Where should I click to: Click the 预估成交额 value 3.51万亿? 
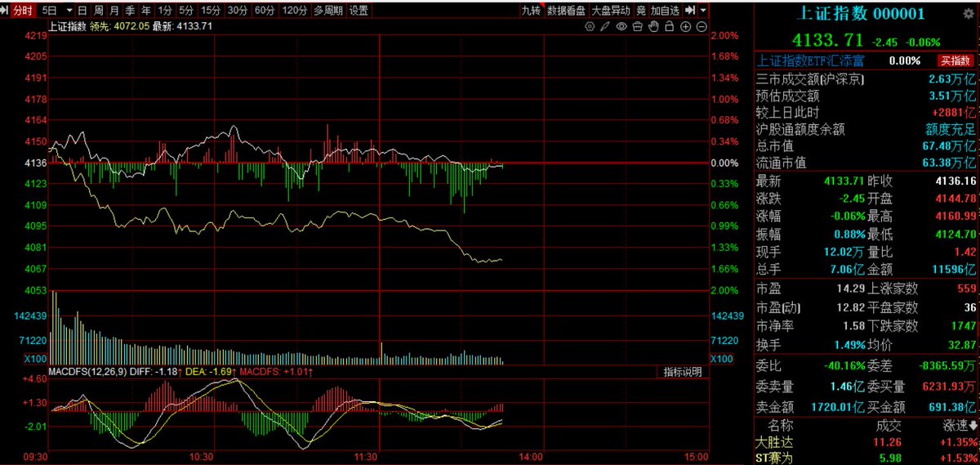tap(952, 96)
